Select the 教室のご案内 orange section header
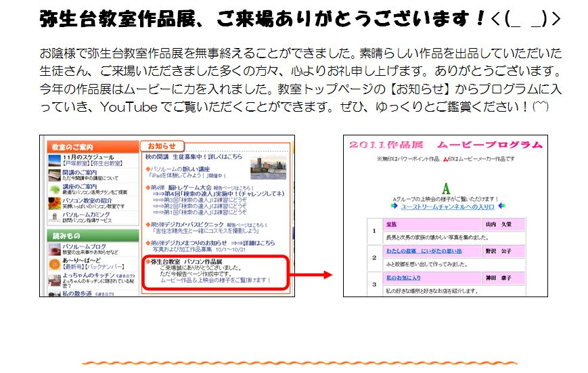Image resolution: width=588 pixels, height=373 pixels. [71, 147]
